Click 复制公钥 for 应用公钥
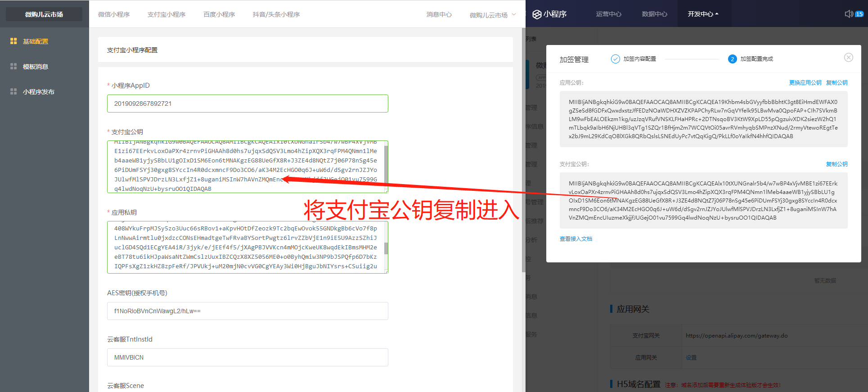This screenshot has height=392, width=868. click(837, 83)
